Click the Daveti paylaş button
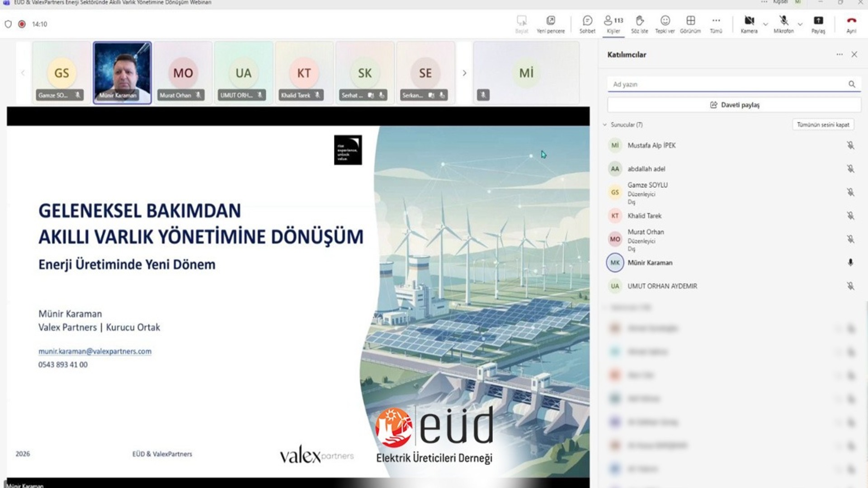The width and height of the screenshot is (868, 488). tap(734, 105)
